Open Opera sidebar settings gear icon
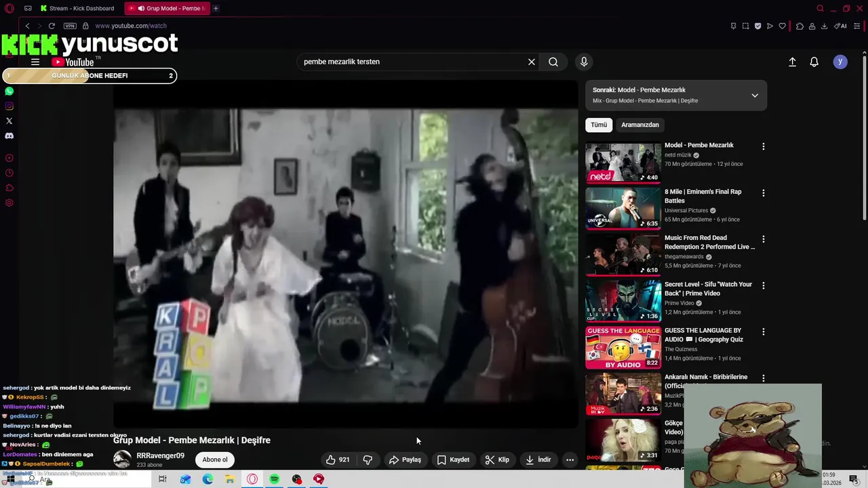This screenshot has height=488, width=868. (9, 203)
